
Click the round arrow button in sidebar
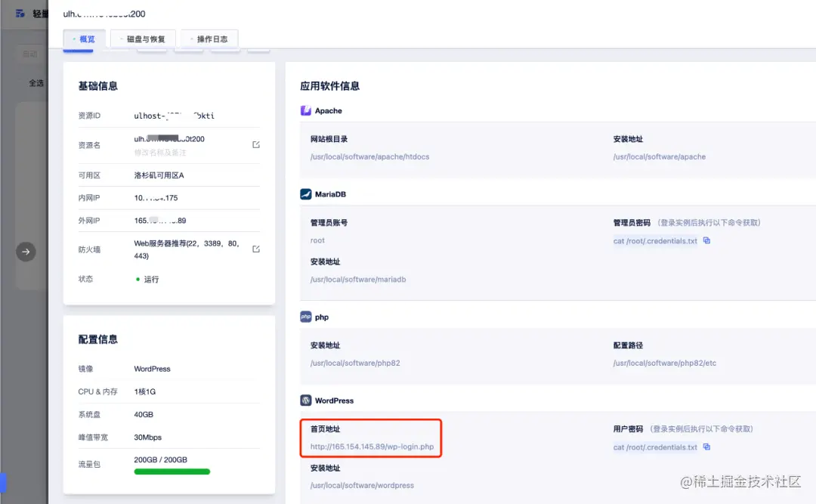pos(26,252)
